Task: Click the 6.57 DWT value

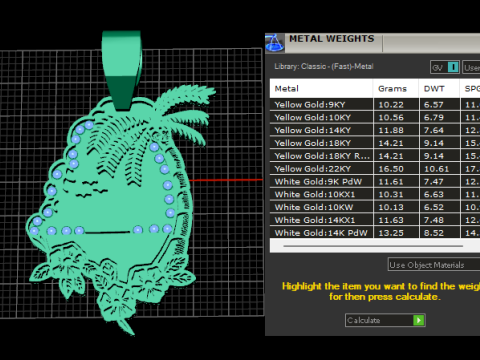Action: (434, 105)
